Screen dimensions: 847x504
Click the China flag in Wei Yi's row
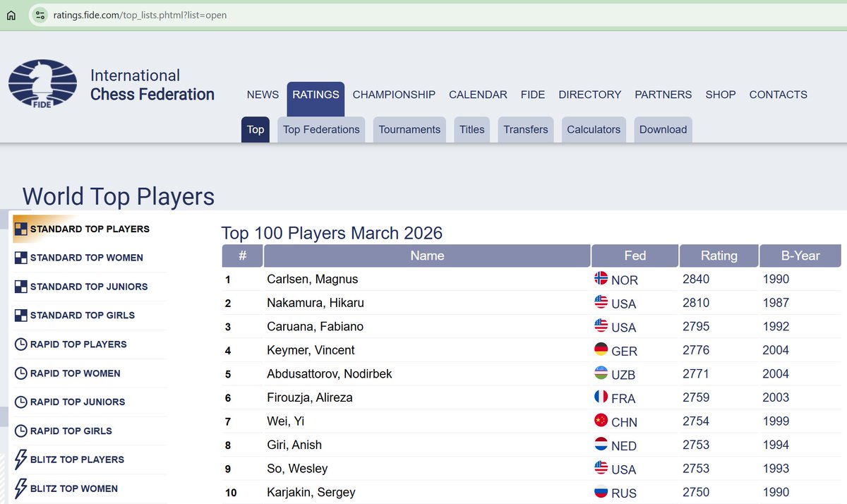[x=601, y=420]
